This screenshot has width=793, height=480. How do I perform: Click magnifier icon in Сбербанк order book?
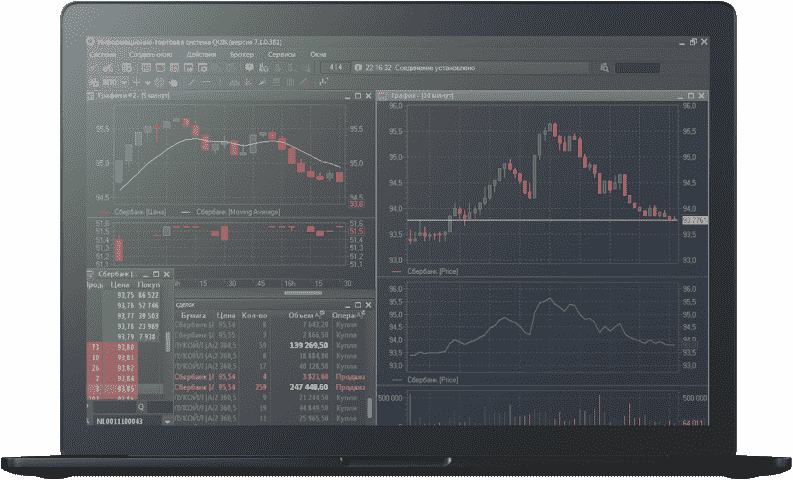tap(140, 407)
